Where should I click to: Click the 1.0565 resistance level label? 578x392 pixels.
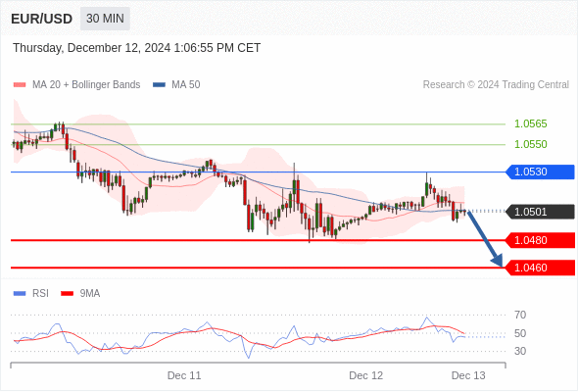click(530, 123)
